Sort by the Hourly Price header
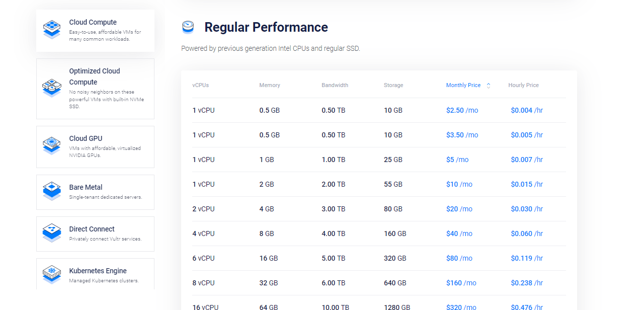 click(x=523, y=86)
